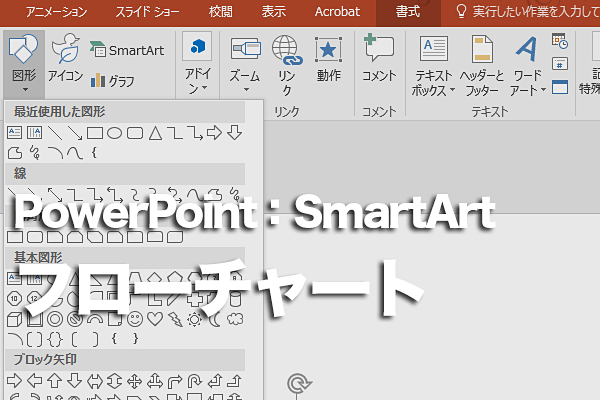
Task: Insert the cloud shape
Action: 235,319
